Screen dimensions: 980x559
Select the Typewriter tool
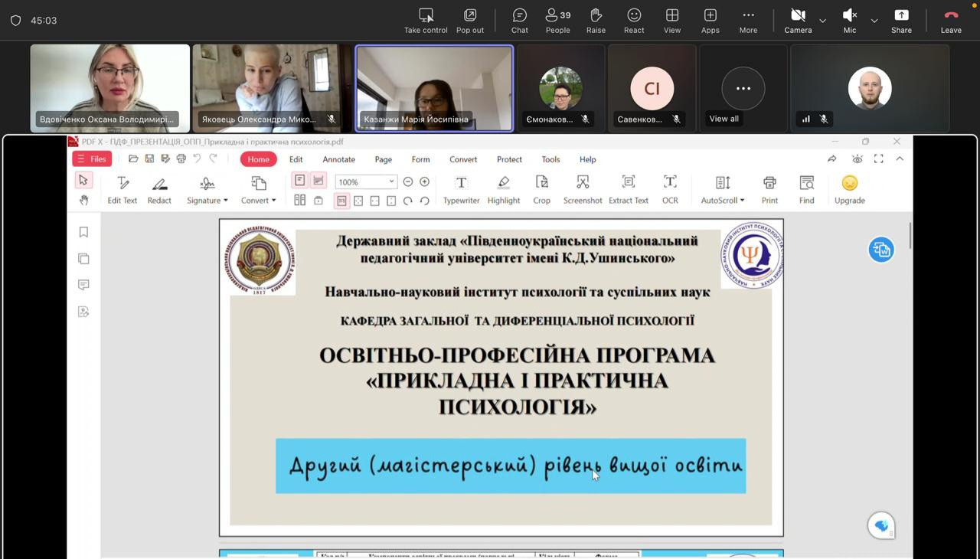tap(461, 190)
